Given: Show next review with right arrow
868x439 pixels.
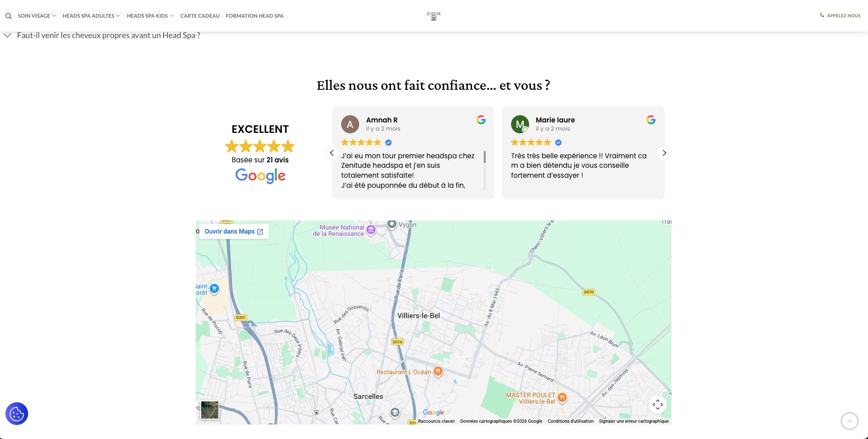Looking at the screenshot, I should point(664,153).
